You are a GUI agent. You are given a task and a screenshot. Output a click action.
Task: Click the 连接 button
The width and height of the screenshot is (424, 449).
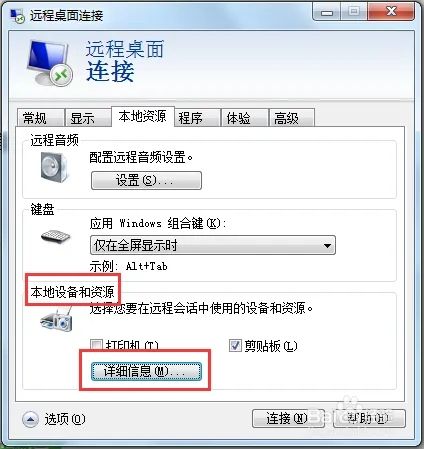[x=288, y=418]
